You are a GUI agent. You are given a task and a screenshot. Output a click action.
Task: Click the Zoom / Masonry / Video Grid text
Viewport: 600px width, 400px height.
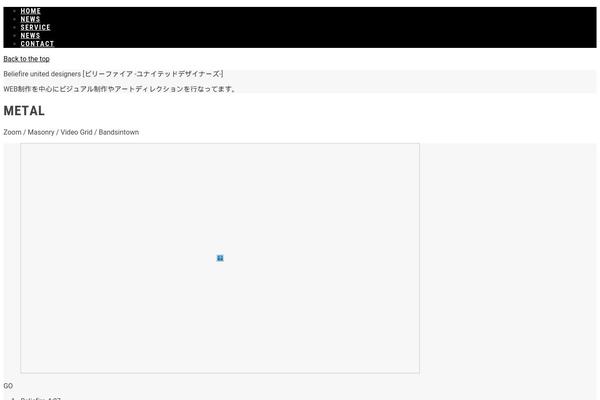[x=71, y=132]
